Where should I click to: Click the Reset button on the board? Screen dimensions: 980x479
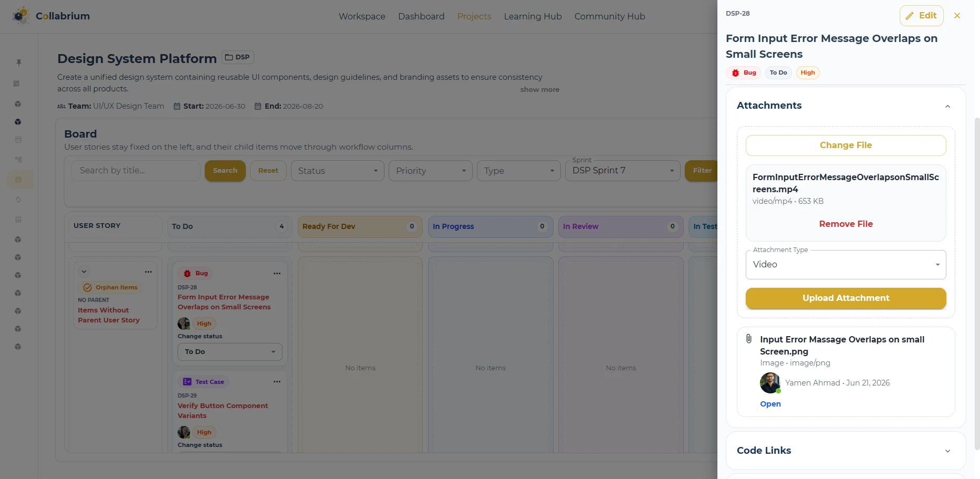tap(268, 171)
